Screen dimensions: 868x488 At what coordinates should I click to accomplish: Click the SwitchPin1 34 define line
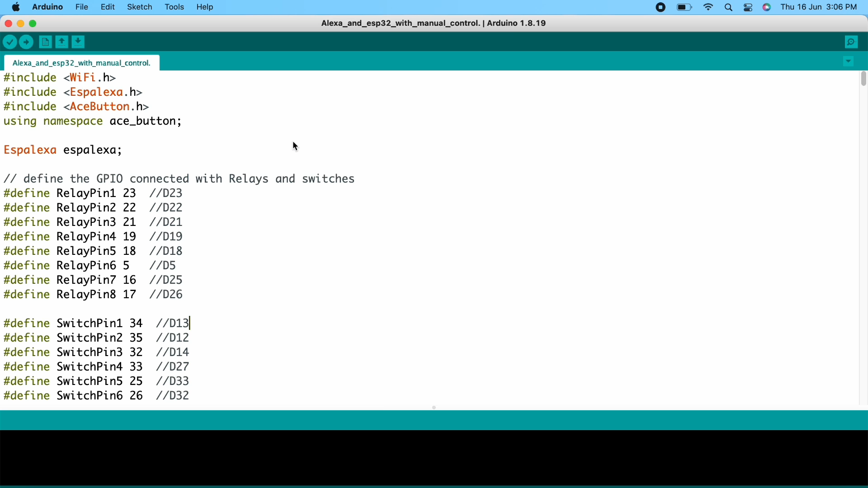coord(97,324)
